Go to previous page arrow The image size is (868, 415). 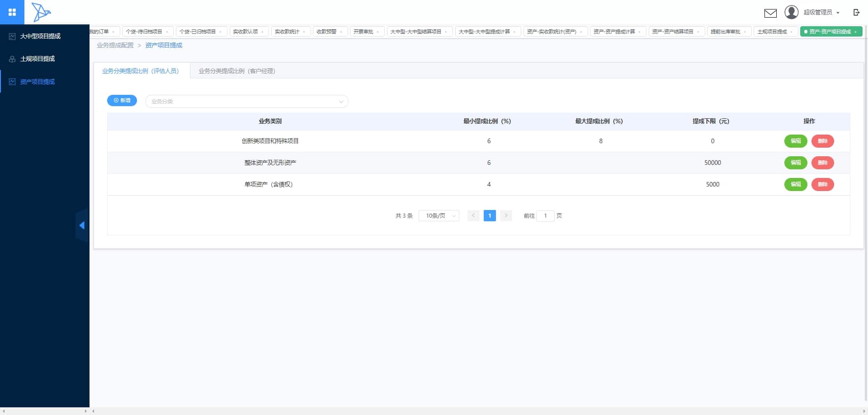coord(473,216)
